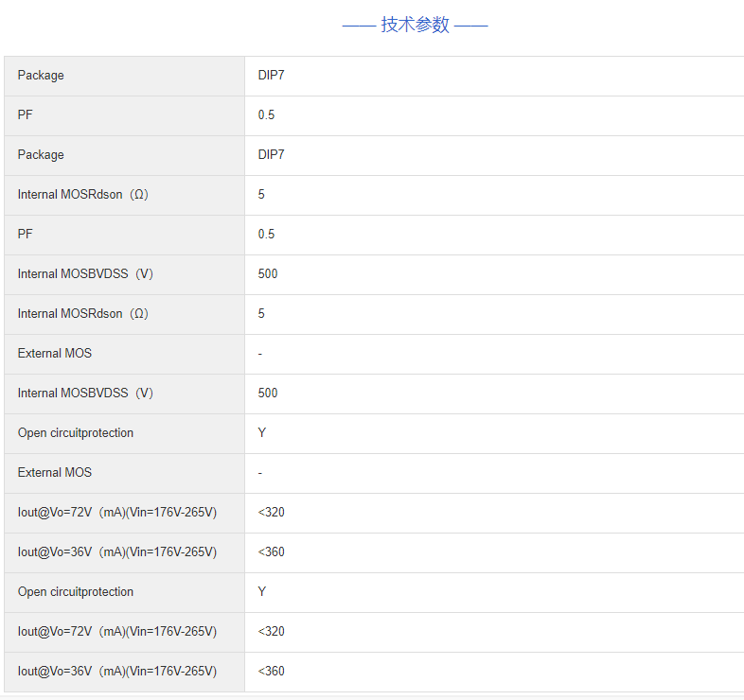Click the 技术参数 section heading
Viewport: 744px width, 700px height.
tap(415, 26)
